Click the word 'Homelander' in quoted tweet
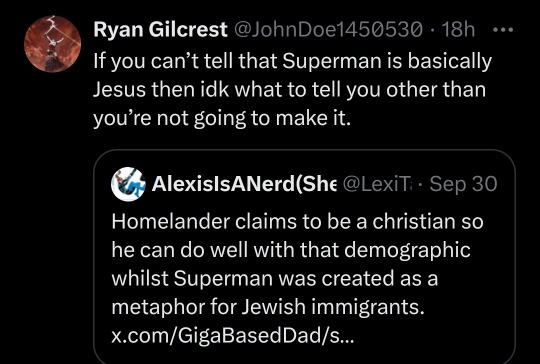This screenshot has width=540, height=364. tap(170, 222)
